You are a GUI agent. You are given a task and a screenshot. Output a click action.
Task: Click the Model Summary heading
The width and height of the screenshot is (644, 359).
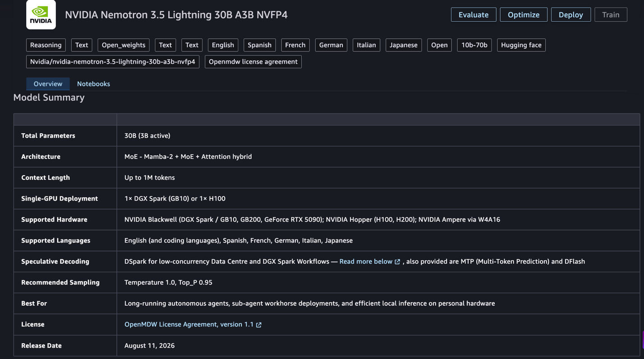coord(49,98)
